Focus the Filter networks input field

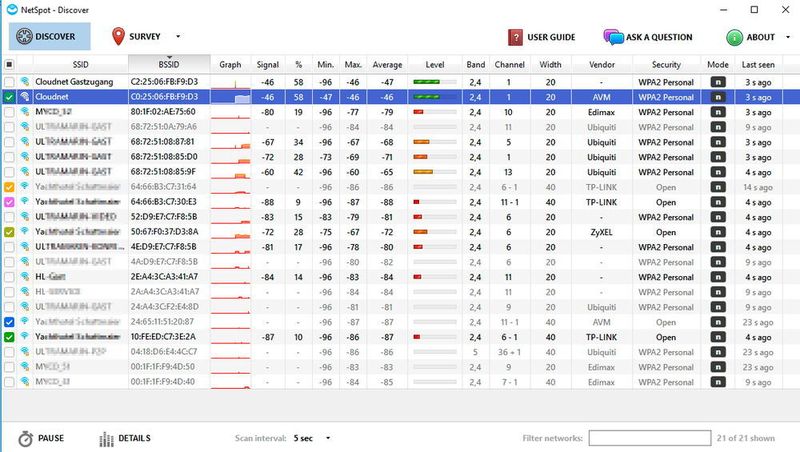pyautogui.click(x=649, y=438)
